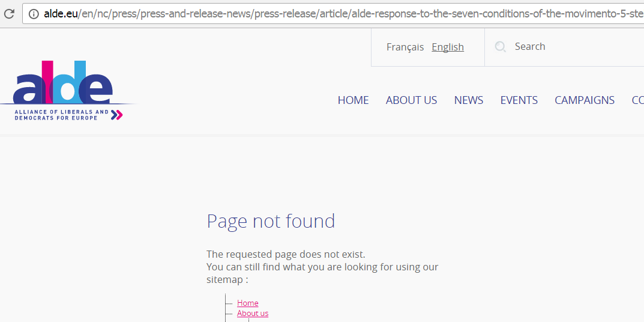Click the cut-off menu item after CAMPAIGNS
The width and height of the screenshot is (644, 322).
click(x=637, y=100)
